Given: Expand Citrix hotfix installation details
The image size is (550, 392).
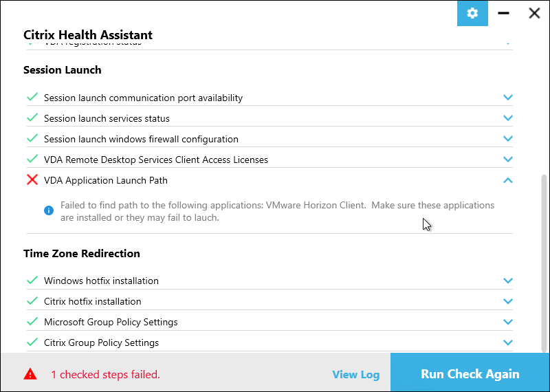Looking at the screenshot, I should (x=508, y=301).
